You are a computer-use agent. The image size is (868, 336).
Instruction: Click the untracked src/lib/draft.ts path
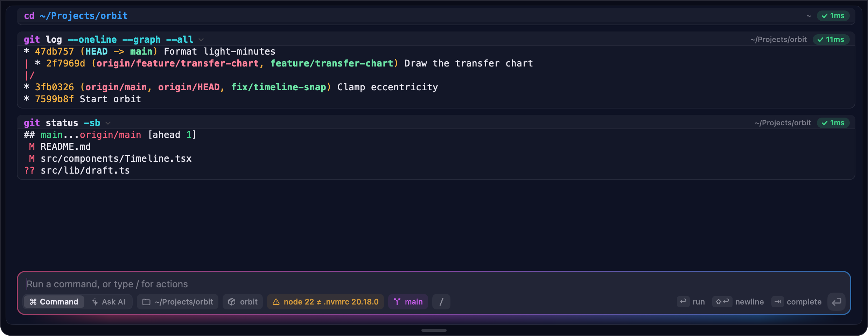(85, 170)
